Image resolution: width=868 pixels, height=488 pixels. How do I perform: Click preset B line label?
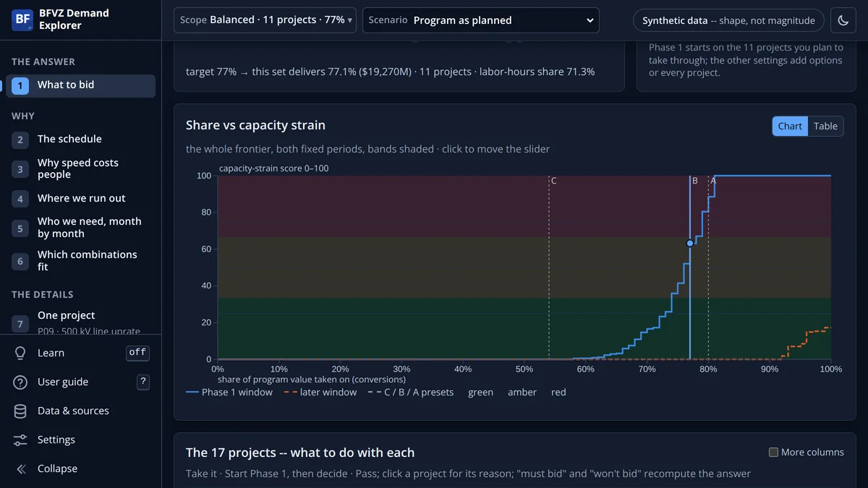click(695, 181)
